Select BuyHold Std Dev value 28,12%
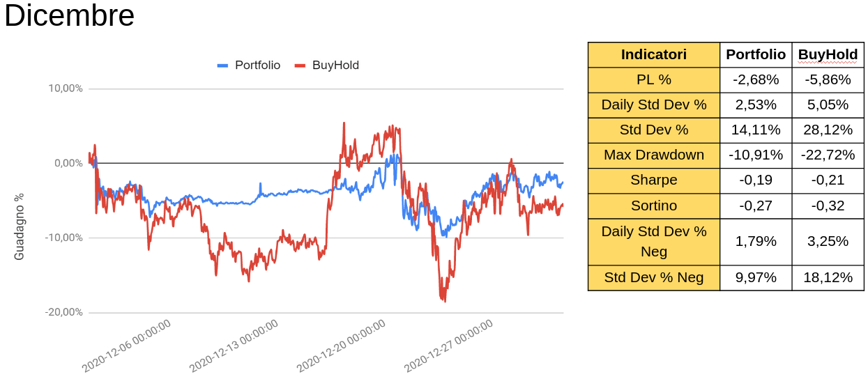Image resolution: width=868 pixels, height=379 pixels. pos(828,130)
